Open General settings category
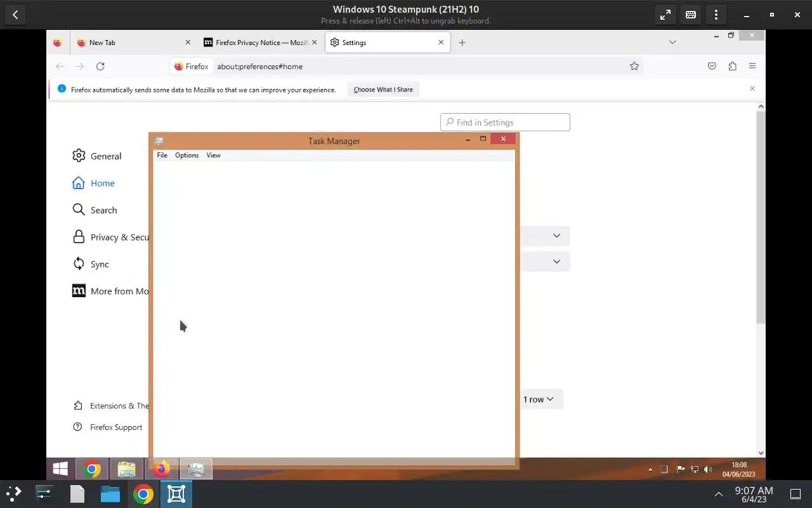The width and height of the screenshot is (812, 508). click(x=96, y=156)
